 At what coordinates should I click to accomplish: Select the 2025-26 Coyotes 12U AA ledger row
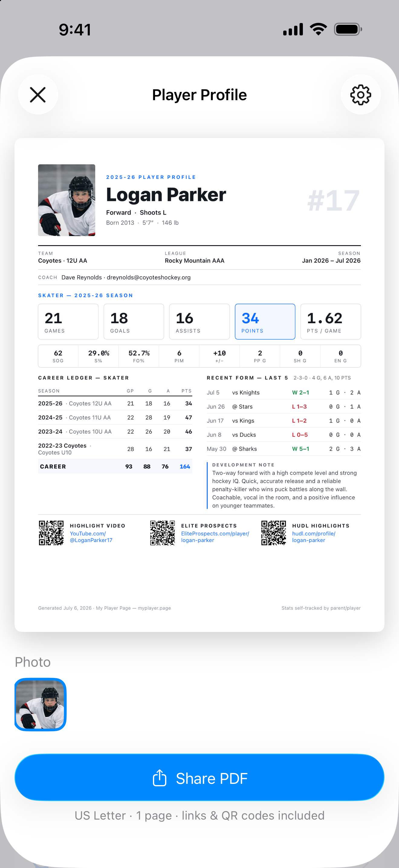(x=115, y=403)
